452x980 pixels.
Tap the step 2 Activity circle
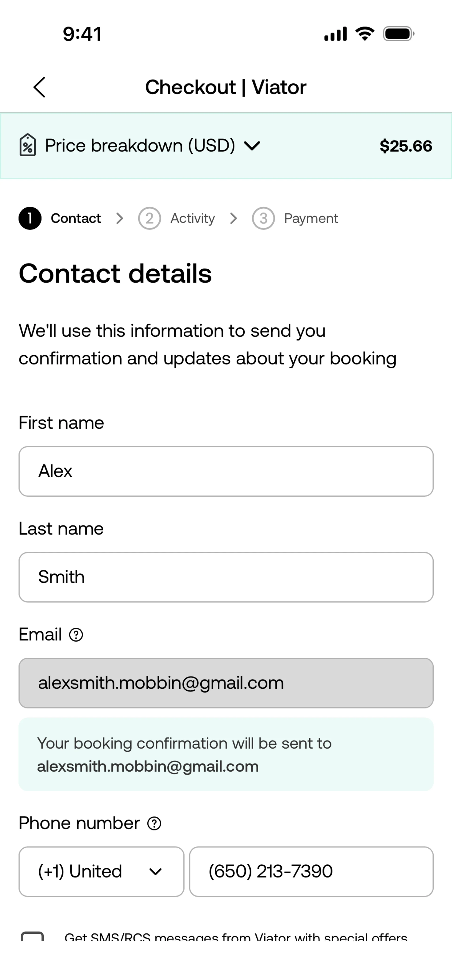[x=149, y=218]
